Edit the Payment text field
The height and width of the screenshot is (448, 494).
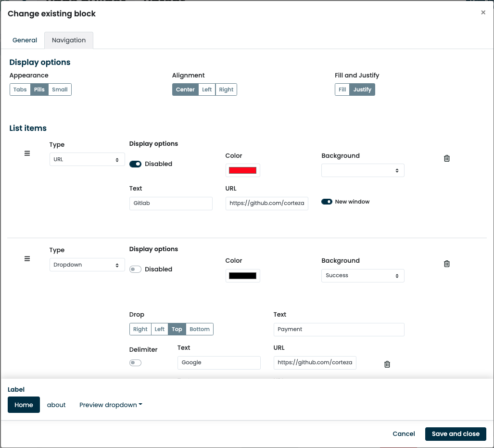point(339,330)
